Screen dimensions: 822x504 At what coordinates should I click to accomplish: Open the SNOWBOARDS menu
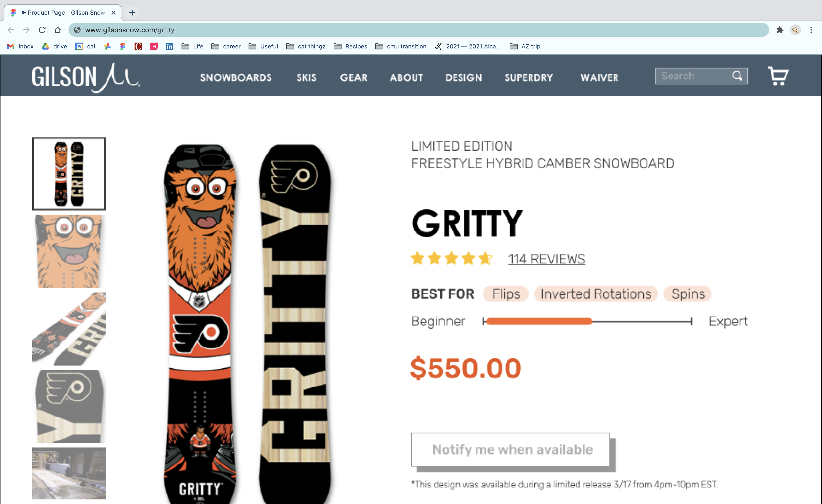point(236,77)
